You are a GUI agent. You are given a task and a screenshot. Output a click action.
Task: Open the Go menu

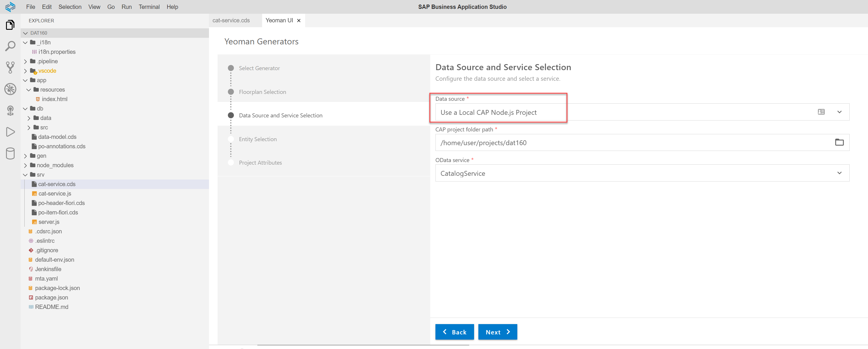point(111,7)
